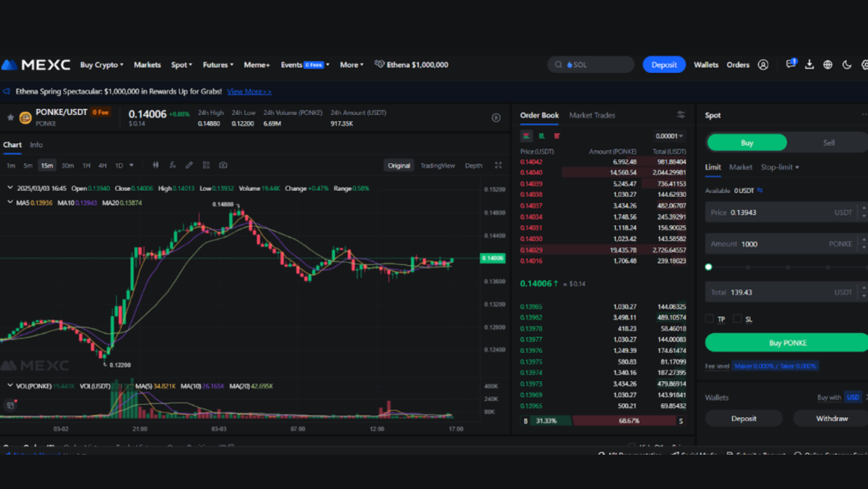This screenshot has width=868, height=489.
Task: Open the chart tutorial play icon
Action: (x=496, y=118)
